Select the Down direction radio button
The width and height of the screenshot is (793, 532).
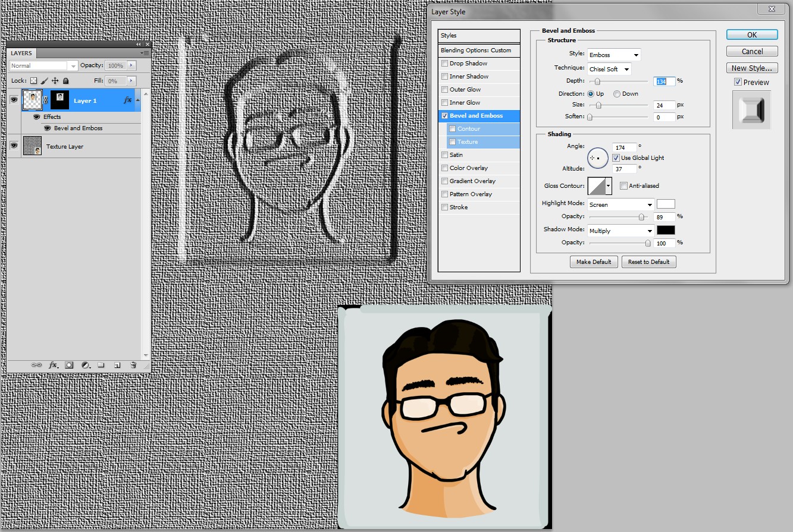tap(617, 94)
